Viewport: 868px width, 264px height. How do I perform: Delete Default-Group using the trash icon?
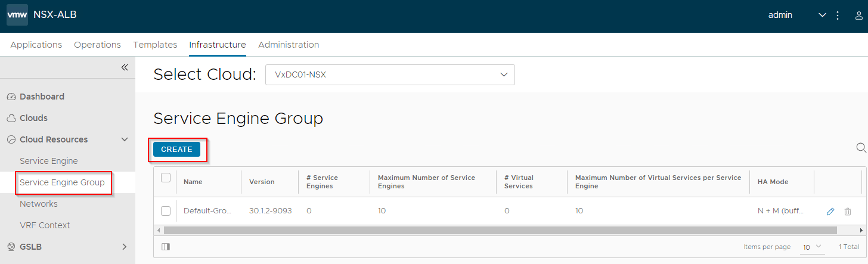848,212
